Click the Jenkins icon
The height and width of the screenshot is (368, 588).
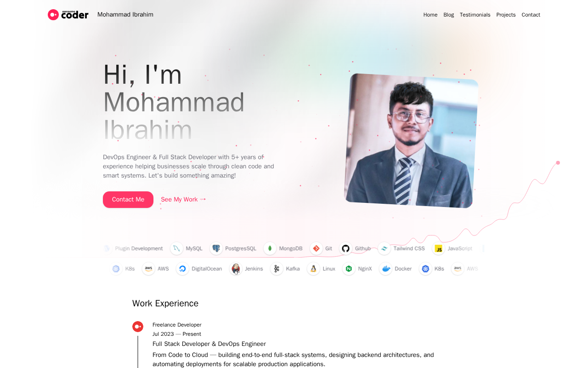236,269
